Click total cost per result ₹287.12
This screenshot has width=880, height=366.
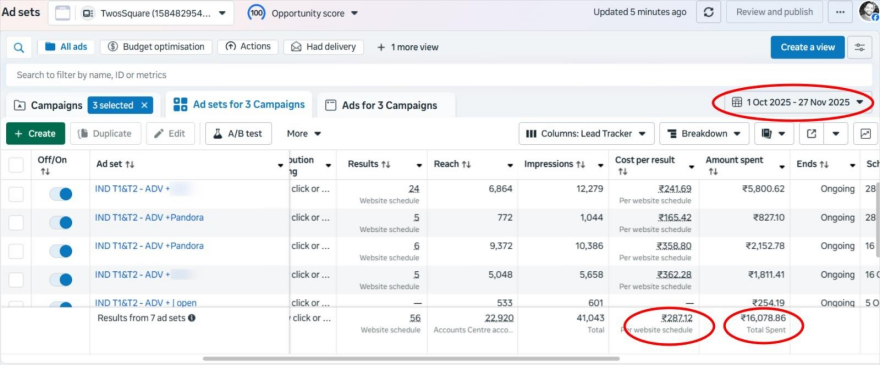[677, 318]
